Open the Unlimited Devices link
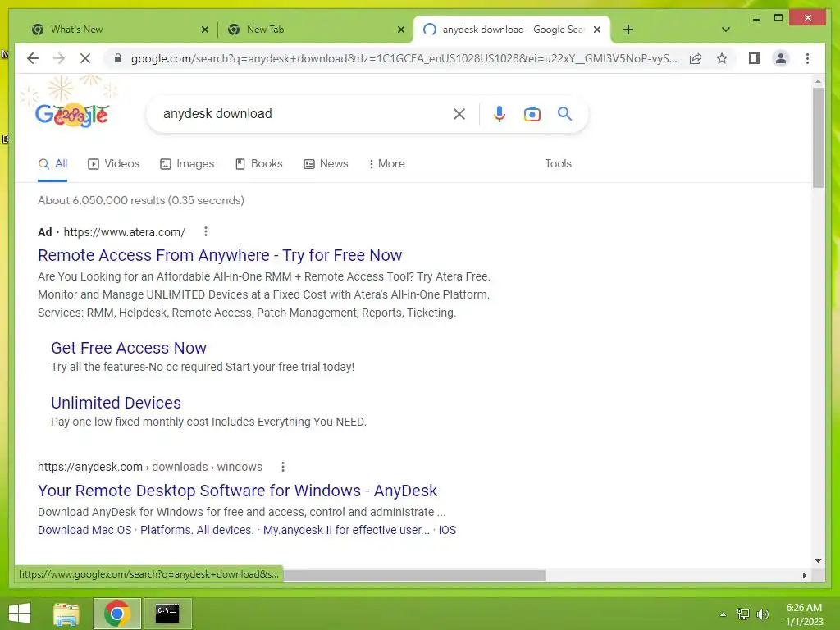Viewport: 840px width, 630px height. pyautogui.click(x=116, y=403)
